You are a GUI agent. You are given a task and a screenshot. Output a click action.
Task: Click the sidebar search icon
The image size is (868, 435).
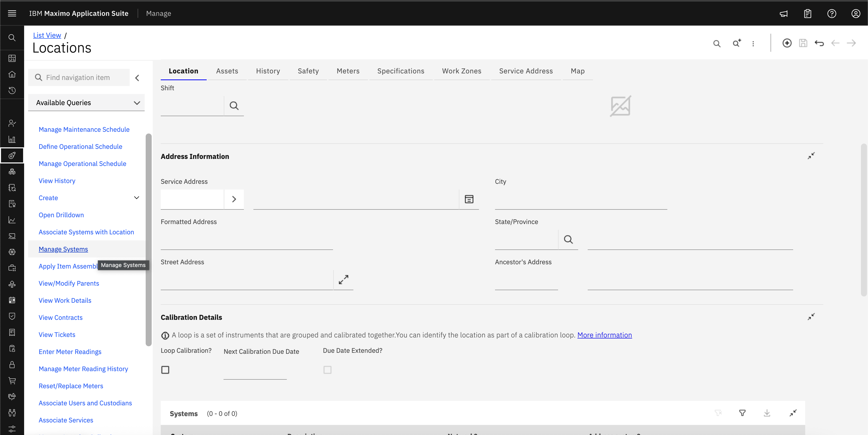(12, 37)
